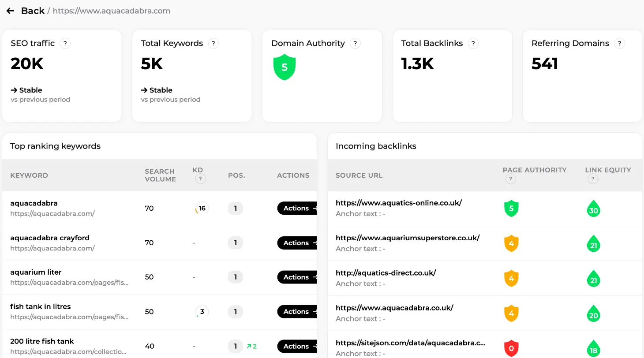
Task: Open the sitejson.com source URL
Action: click(x=411, y=342)
